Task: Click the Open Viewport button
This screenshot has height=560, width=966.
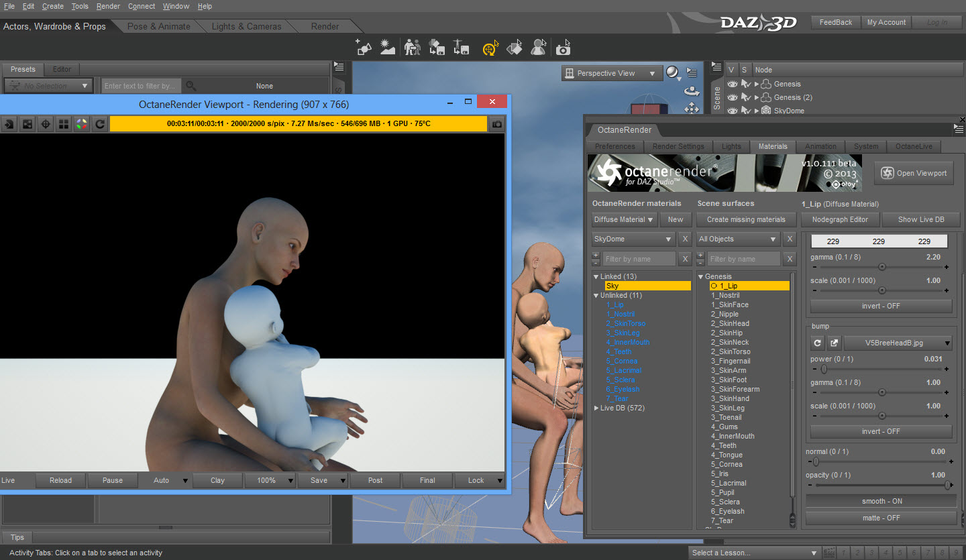Action: click(x=915, y=173)
